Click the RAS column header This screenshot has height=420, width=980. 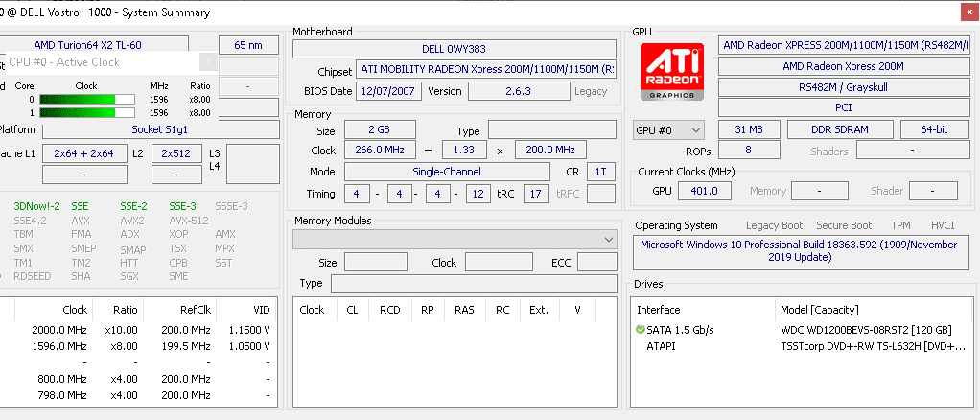[x=464, y=310]
